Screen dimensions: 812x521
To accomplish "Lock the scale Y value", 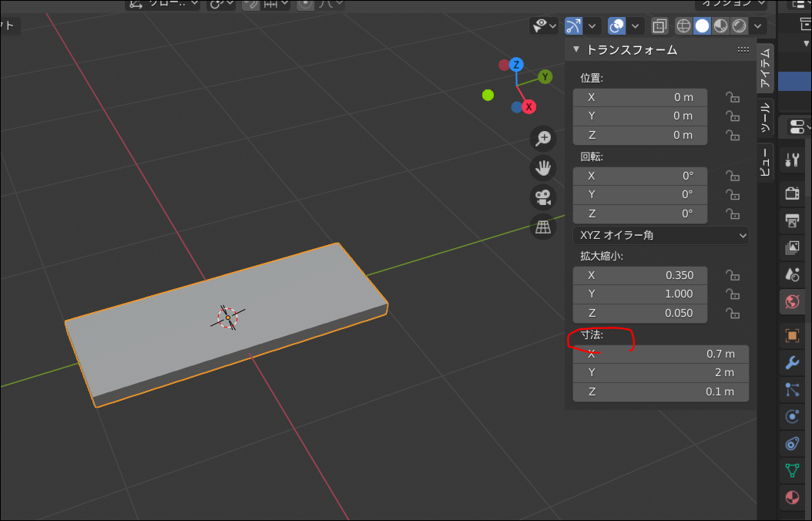I will pyautogui.click(x=732, y=294).
